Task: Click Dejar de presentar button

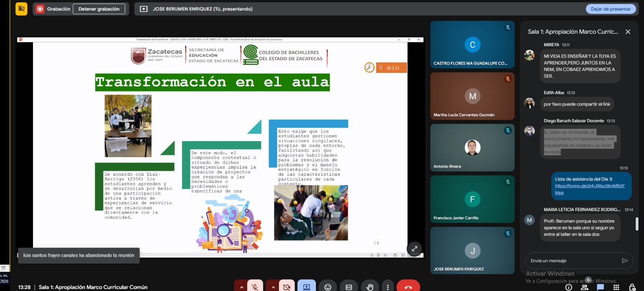Action: (611, 9)
